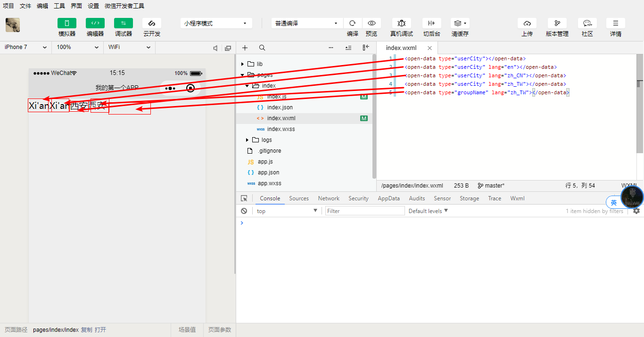
Task: Open the iPhone 7 device dropdown
Action: click(25, 47)
